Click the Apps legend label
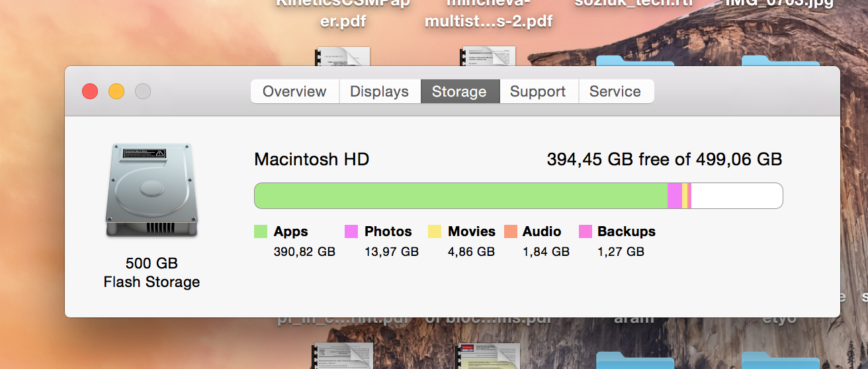 click(291, 231)
